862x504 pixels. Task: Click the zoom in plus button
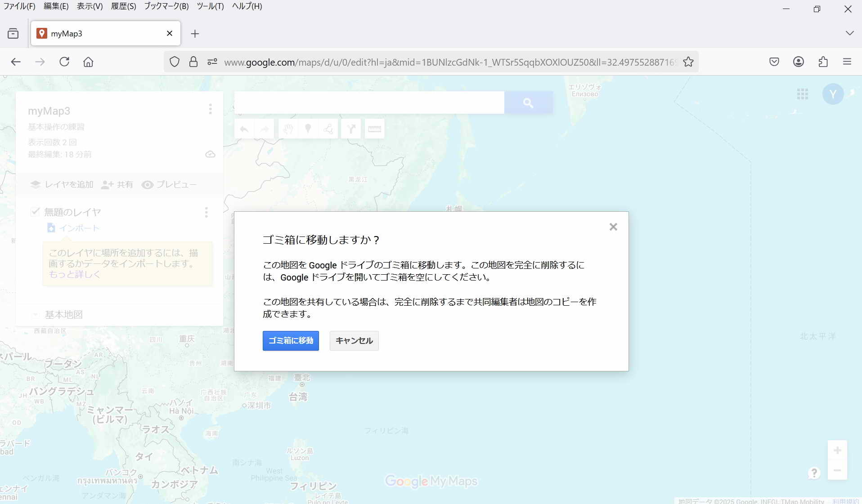pyautogui.click(x=837, y=450)
